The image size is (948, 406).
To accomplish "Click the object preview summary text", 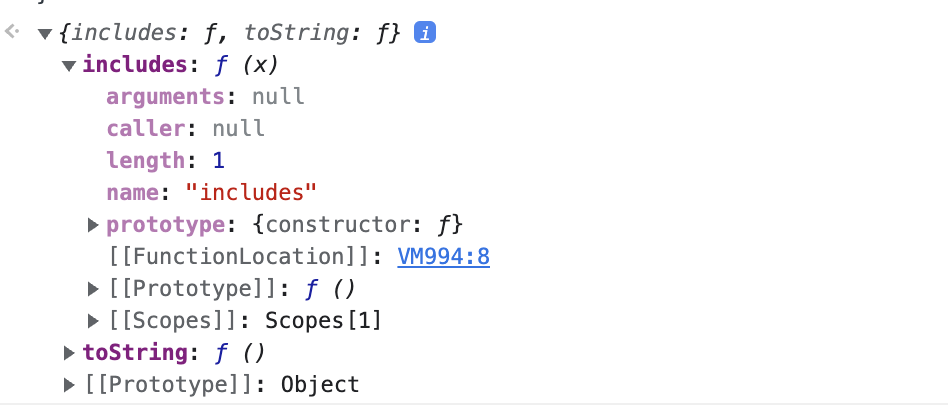I will click(x=230, y=33).
